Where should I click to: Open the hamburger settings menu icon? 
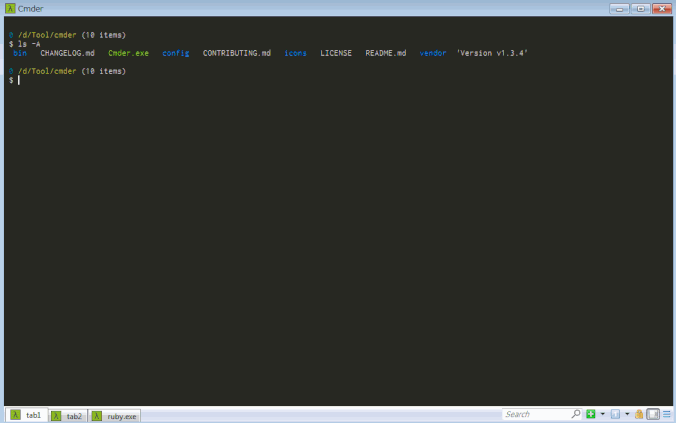pos(667,414)
